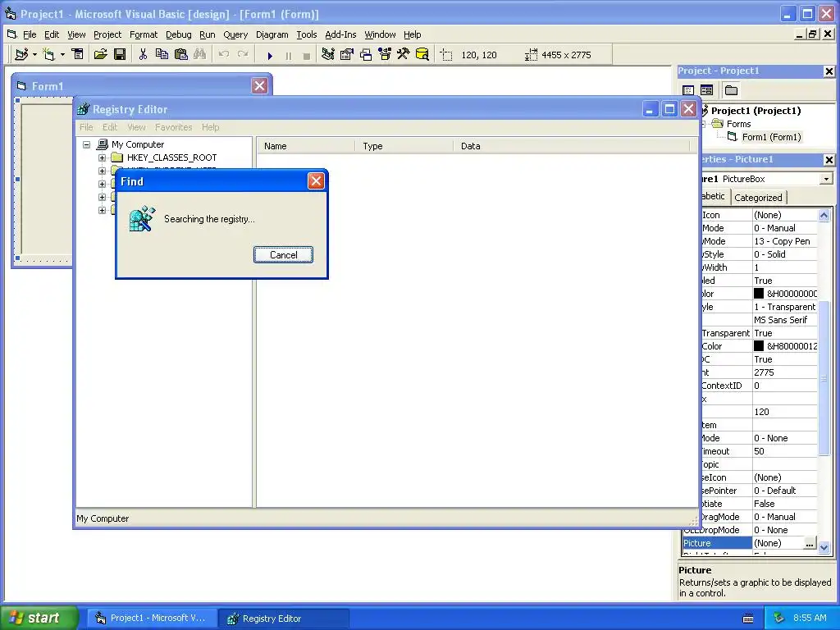The image size is (840, 630).
Task: Click the Paste clipboard icon
Action: point(181,54)
